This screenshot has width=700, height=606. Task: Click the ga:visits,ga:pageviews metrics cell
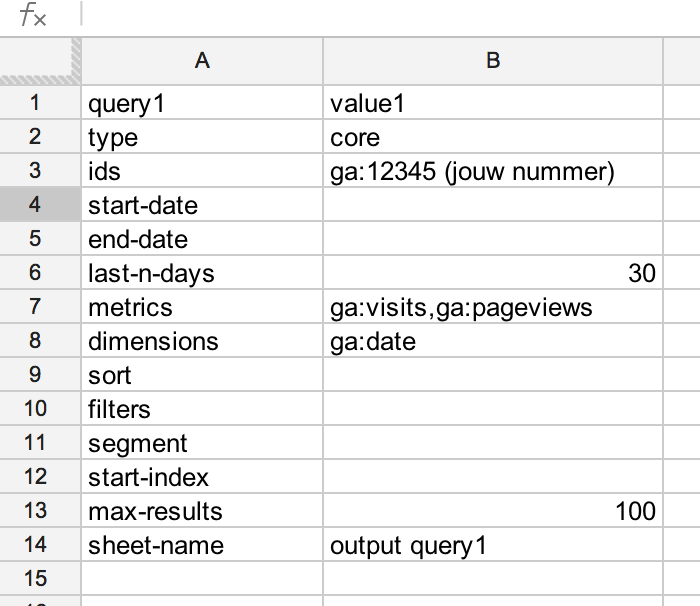(x=492, y=307)
